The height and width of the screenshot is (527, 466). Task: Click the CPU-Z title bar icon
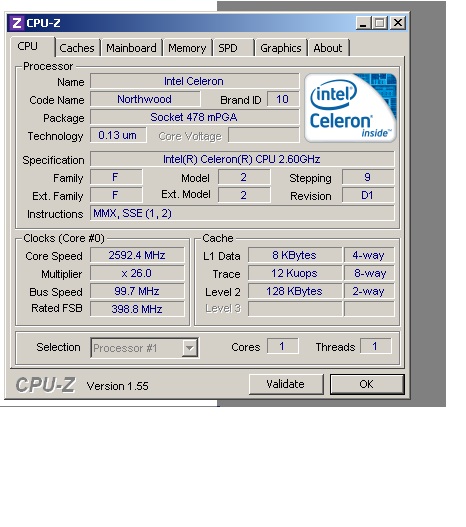16,23
